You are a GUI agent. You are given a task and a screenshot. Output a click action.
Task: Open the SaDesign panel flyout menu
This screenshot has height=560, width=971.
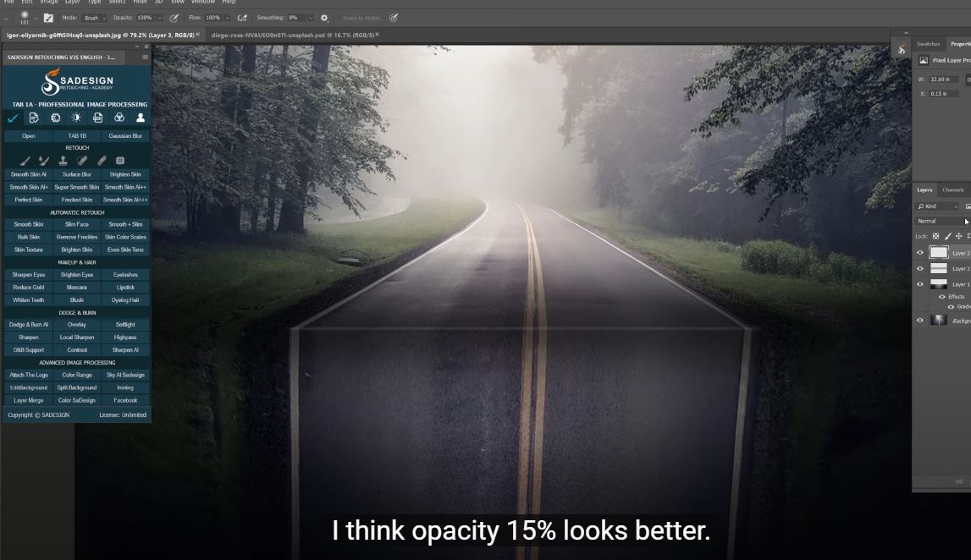pyautogui.click(x=145, y=58)
